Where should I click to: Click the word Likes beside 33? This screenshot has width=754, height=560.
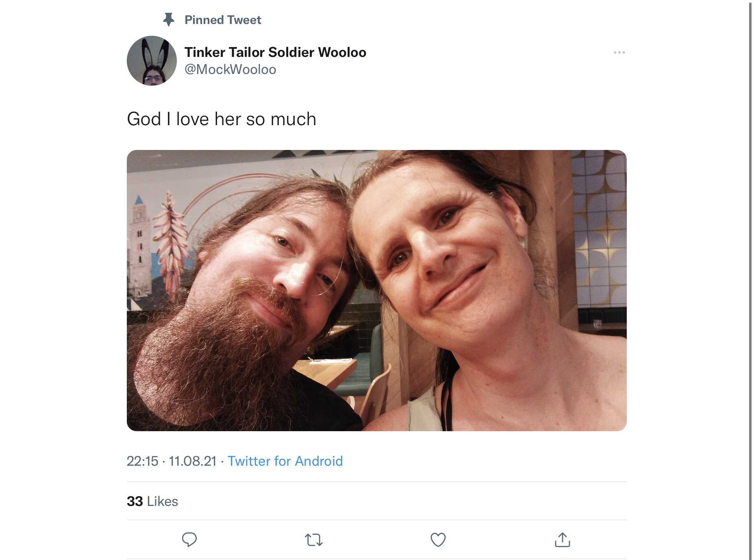pos(163,501)
